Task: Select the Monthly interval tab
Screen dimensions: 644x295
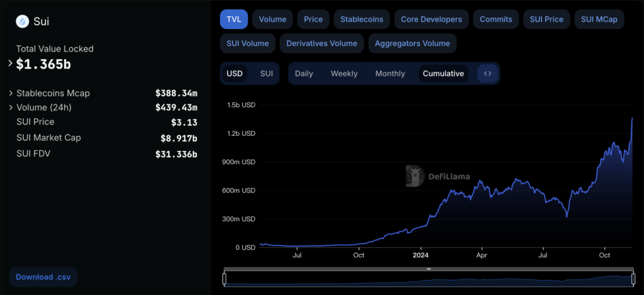Action: tap(390, 74)
